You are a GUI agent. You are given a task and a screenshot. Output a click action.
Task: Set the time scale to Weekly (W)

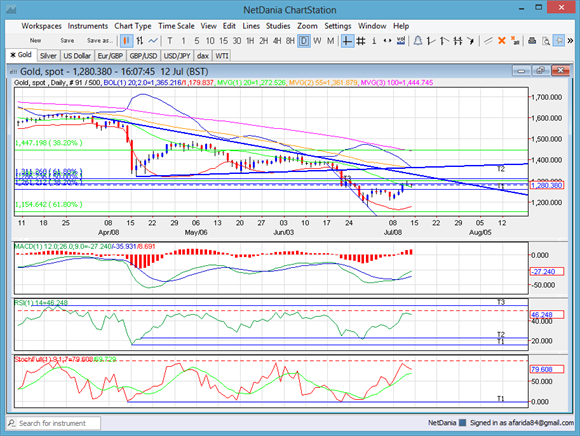317,41
